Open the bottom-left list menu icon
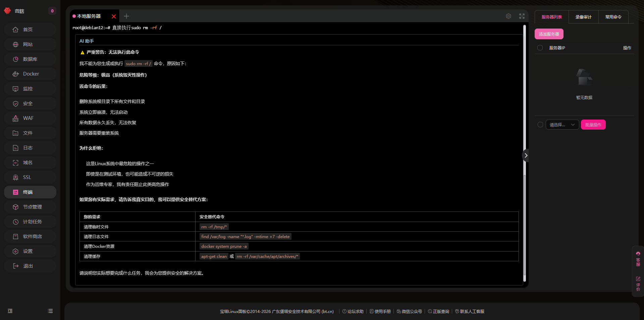The height and width of the screenshot is (320, 644). coord(50,311)
